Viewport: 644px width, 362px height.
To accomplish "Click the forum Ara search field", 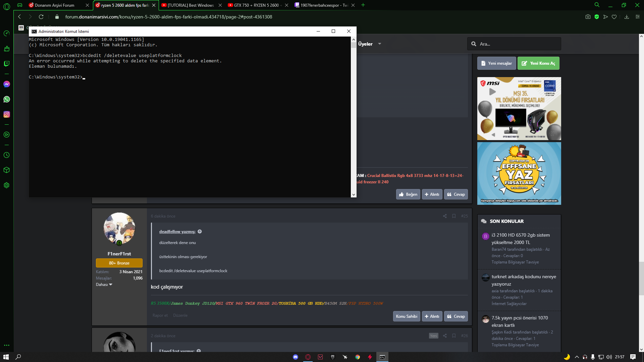I will (514, 44).
